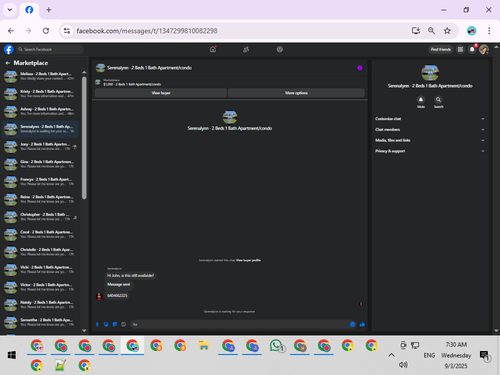The height and width of the screenshot is (375, 500).
Task: Expand the Customize chat section
Action: click(429, 119)
